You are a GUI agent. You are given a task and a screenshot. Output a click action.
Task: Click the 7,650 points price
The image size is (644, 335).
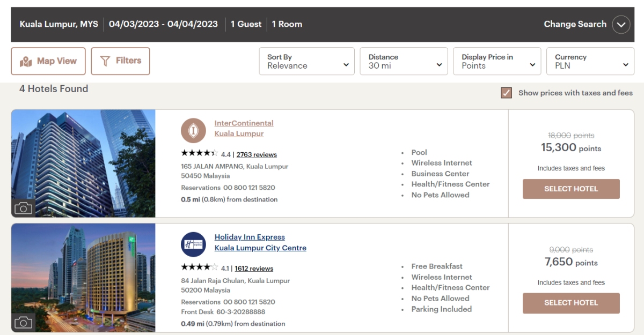click(x=571, y=262)
